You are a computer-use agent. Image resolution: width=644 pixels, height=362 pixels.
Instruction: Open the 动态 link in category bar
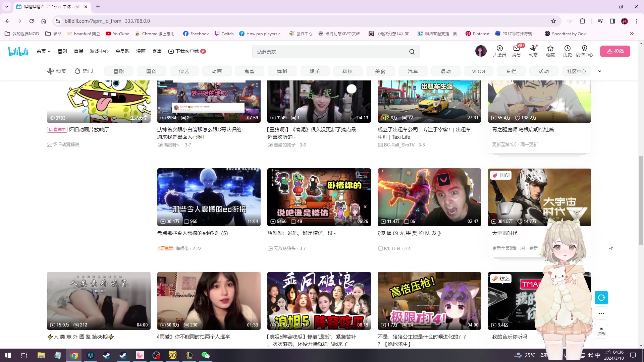(x=57, y=71)
